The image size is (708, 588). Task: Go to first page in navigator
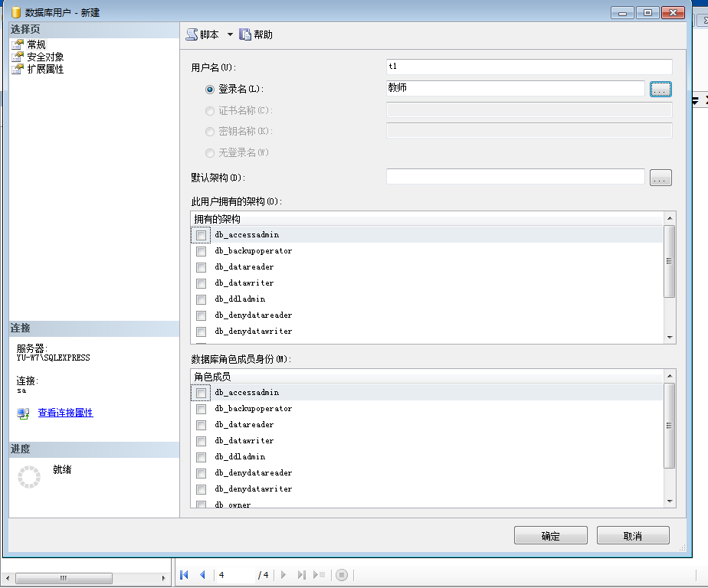(184, 574)
